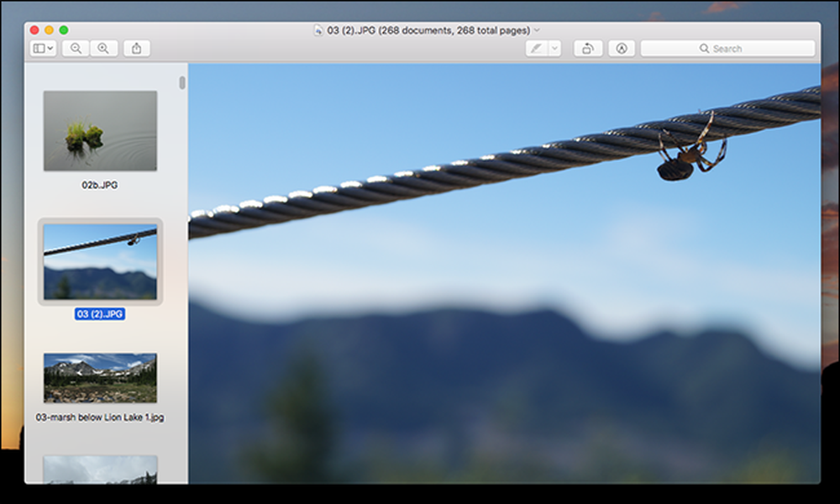This screenshot has height=504, width=840.
Task: Select the 02b.JPG thumbnail
Action: pos(100,131)
